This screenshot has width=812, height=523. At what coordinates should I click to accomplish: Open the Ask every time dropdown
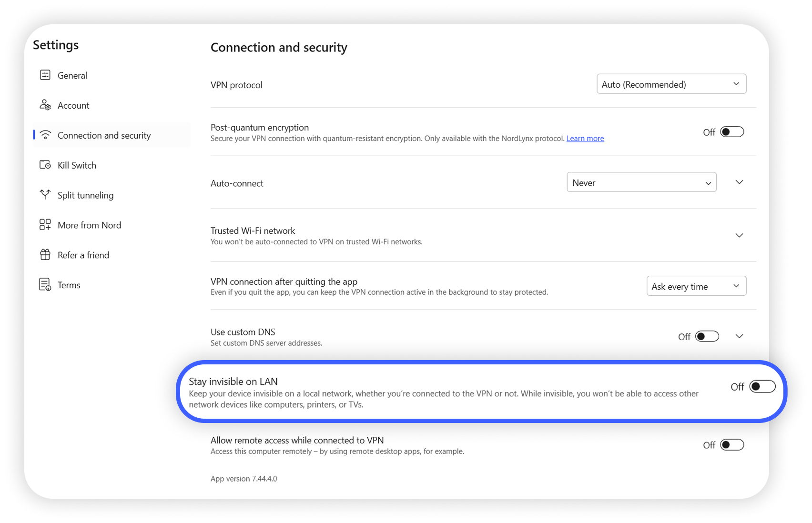(696, 286)
